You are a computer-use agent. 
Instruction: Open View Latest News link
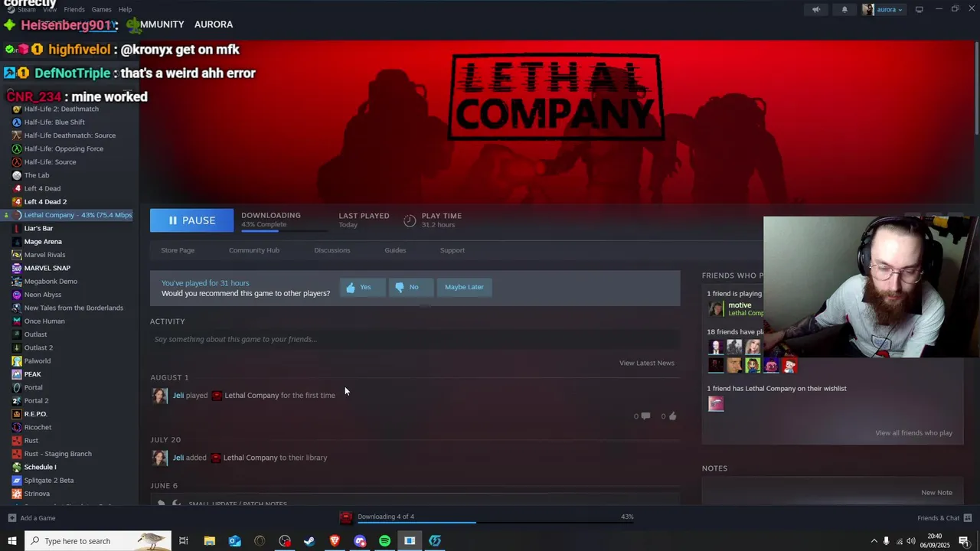click(647, 363)
